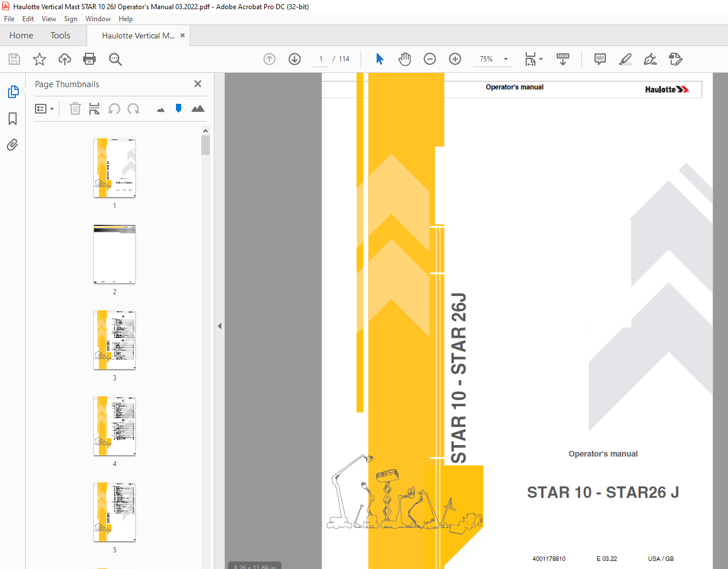Click the page number input field
The width and height of the screenshot is (728, 569).
[321, 59]
